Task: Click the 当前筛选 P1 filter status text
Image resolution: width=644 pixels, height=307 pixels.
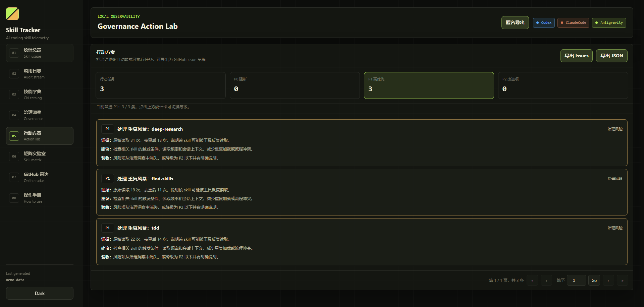Action: pos(144,107)
